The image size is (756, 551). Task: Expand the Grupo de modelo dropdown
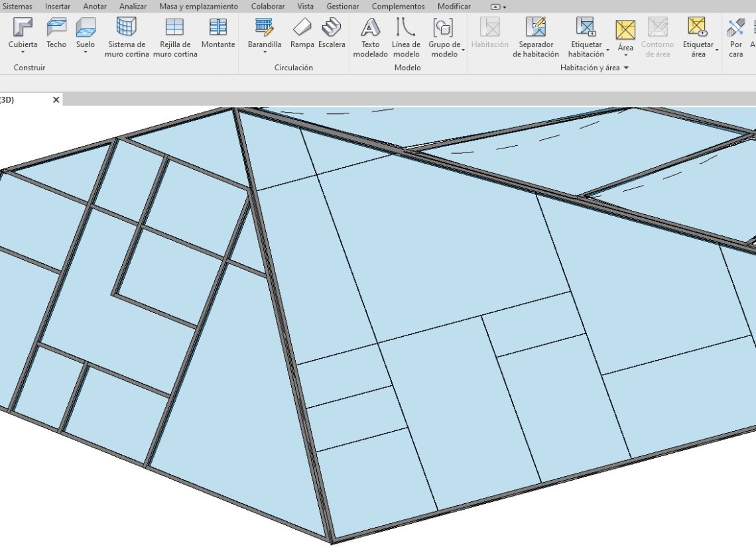point(463,50)
